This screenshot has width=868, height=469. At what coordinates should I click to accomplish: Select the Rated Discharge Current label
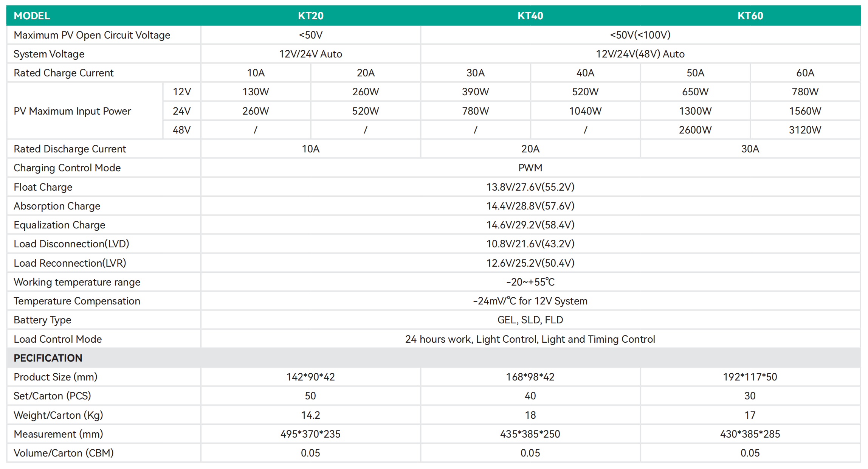70,149
